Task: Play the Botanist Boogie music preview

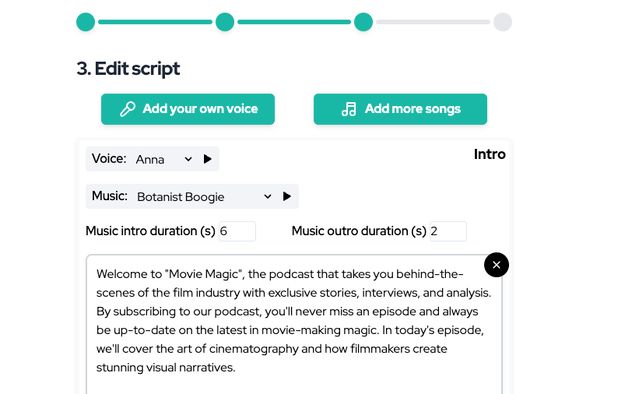Action: click(x=287, y=196)
